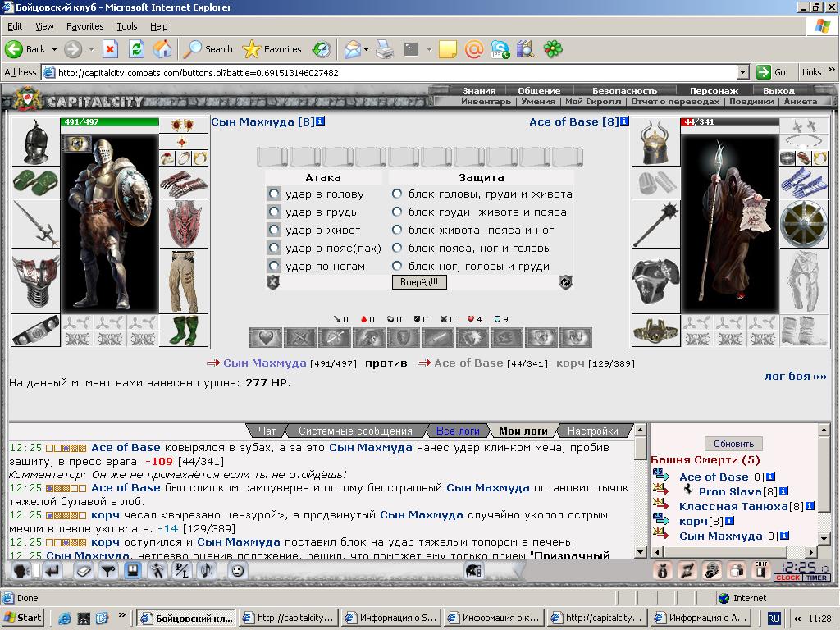Viewport: 840px width, 630px height.
Task: Select attack option удар в живот
Action: [274, 231]
